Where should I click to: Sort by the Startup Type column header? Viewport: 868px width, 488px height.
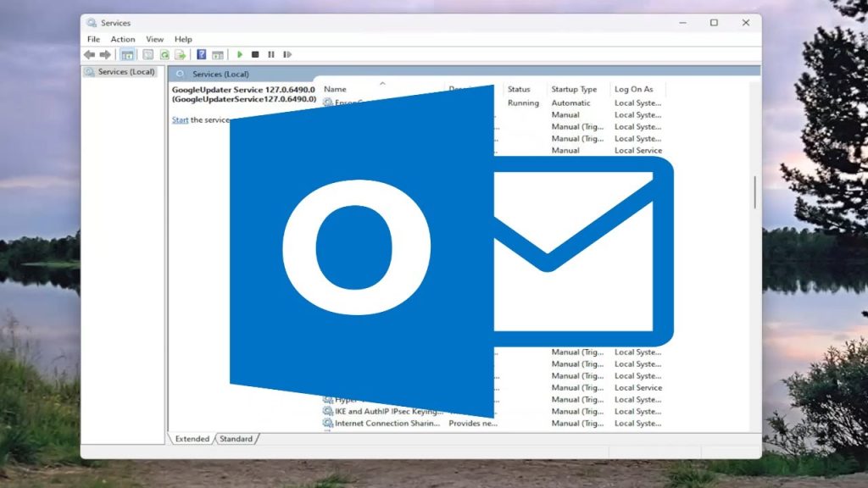(574, 89)
